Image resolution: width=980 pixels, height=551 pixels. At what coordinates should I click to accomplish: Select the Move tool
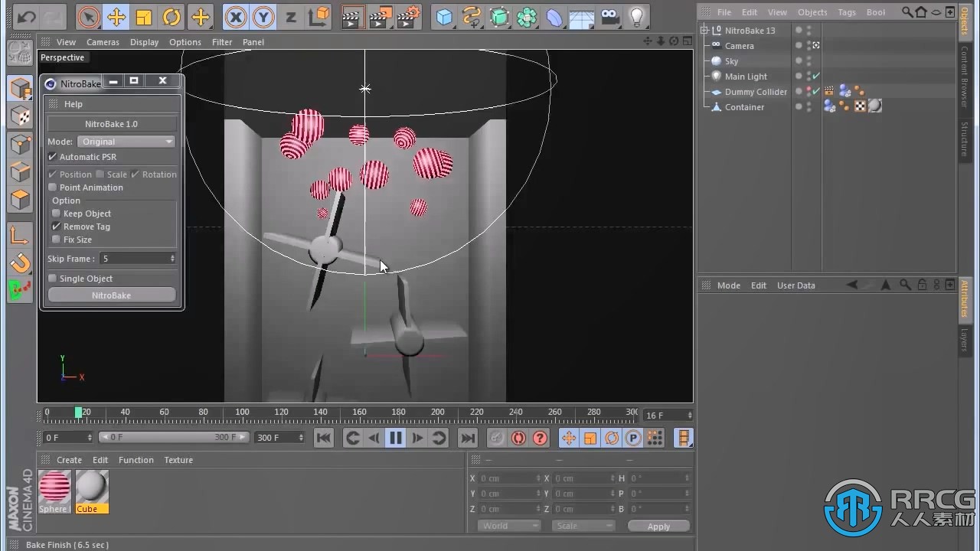116,16
